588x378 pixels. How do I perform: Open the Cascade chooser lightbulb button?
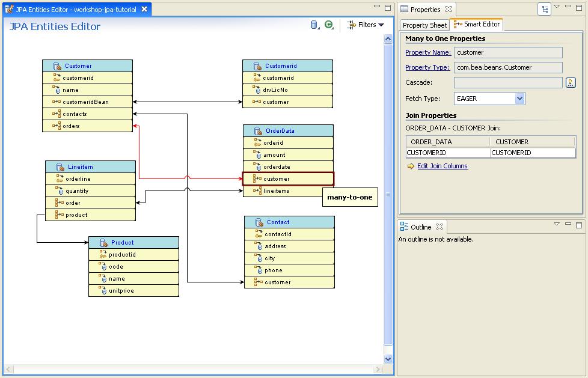coord(571,82)
